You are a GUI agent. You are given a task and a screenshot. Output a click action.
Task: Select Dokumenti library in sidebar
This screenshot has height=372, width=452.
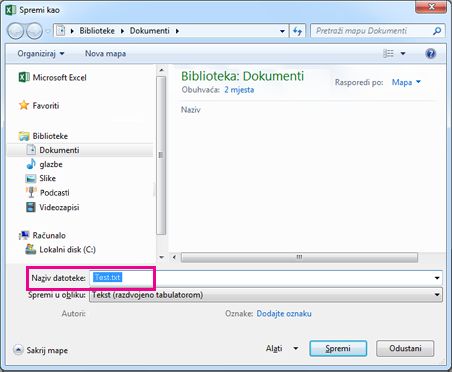80,150
